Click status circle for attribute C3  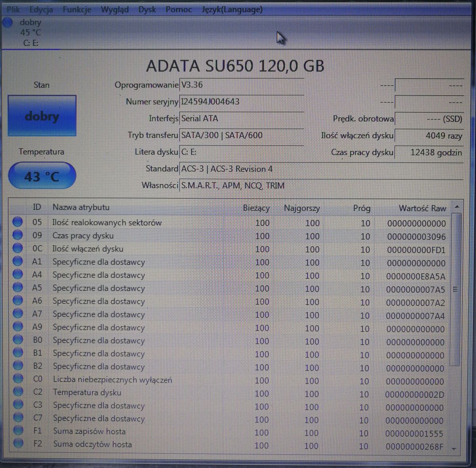pyautogui.click(x=18, y=405)
